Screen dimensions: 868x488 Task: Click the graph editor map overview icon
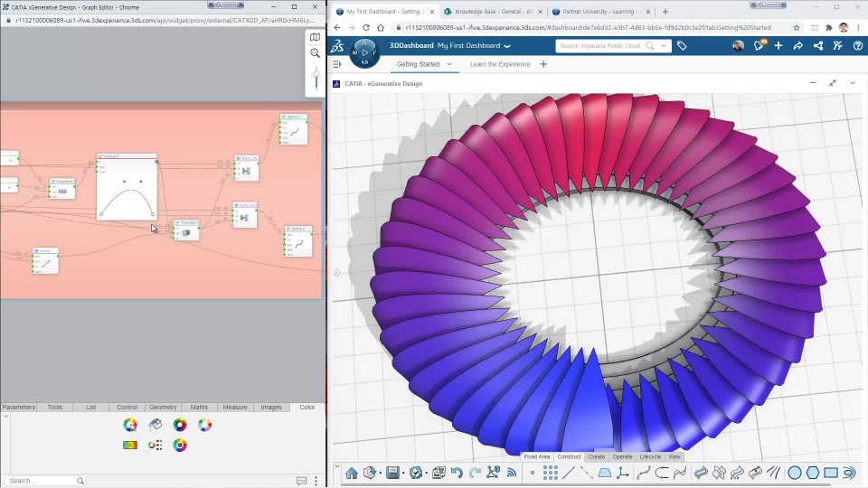coord(315,37)
